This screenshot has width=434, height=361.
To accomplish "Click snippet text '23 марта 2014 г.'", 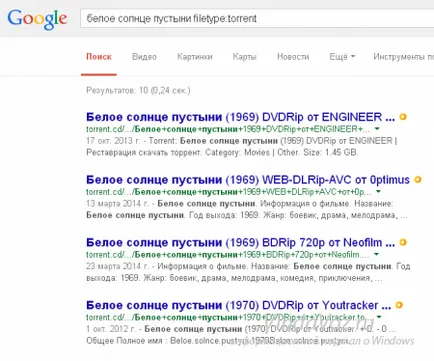I will click(x=117, y=266).
